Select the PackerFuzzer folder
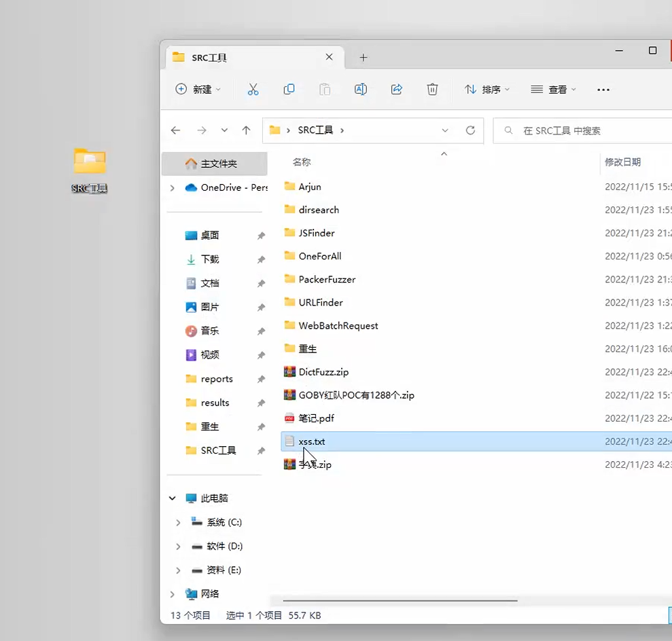 320,279
